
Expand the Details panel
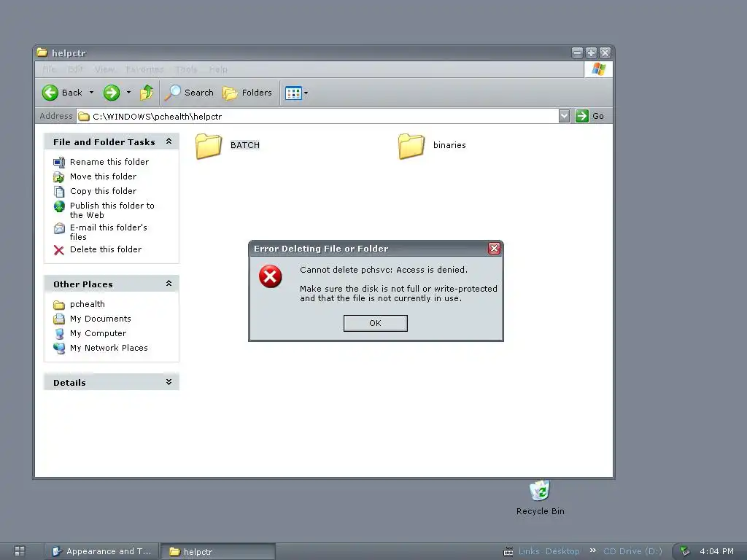[169, 382]
